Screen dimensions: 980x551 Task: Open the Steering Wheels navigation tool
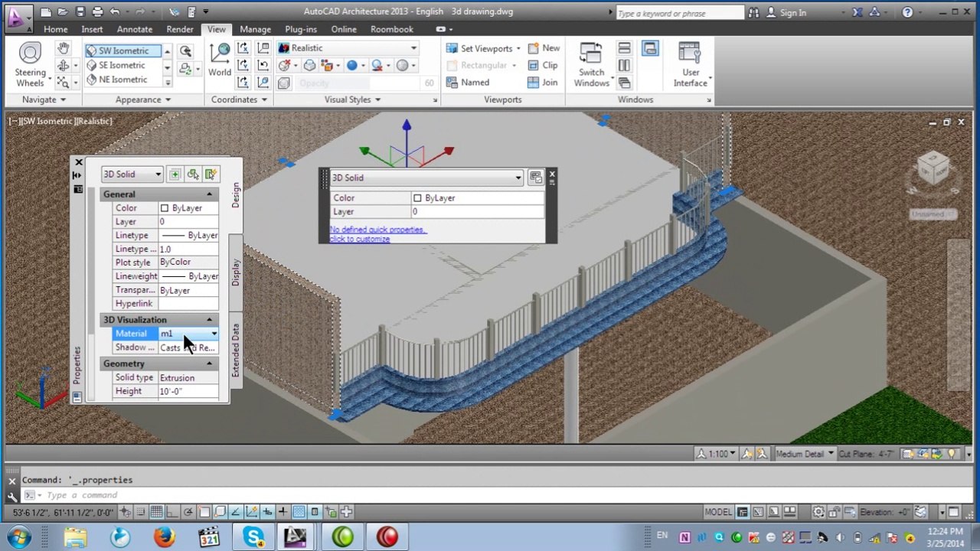click(x=30, y=65)
